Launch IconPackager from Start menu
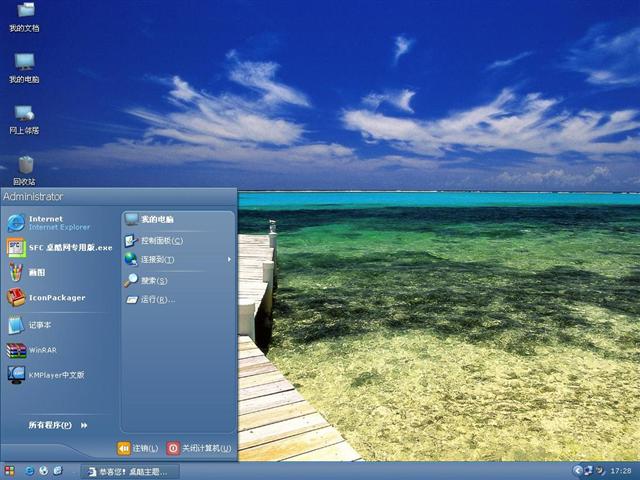The image size is (640, 480). click(x=56, y=298)
